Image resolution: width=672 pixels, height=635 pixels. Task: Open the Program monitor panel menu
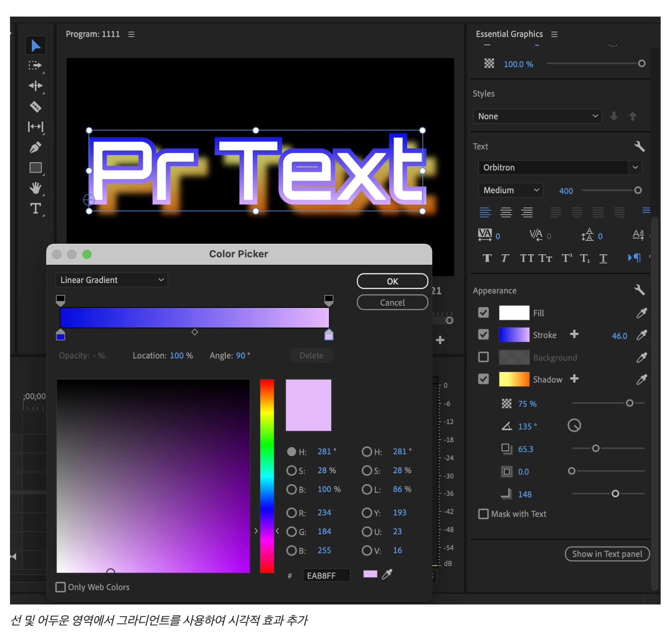click(131, 34)
